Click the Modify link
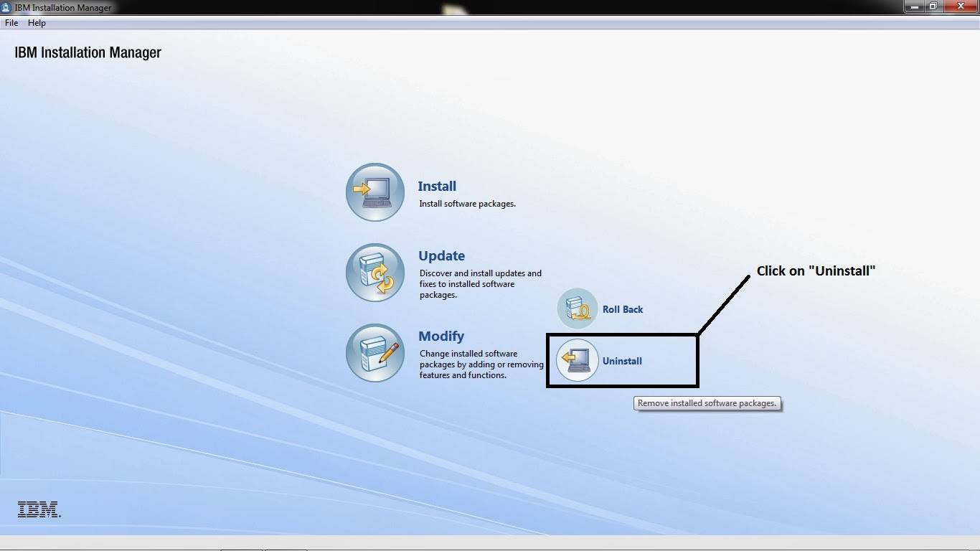 coord(440,336)
